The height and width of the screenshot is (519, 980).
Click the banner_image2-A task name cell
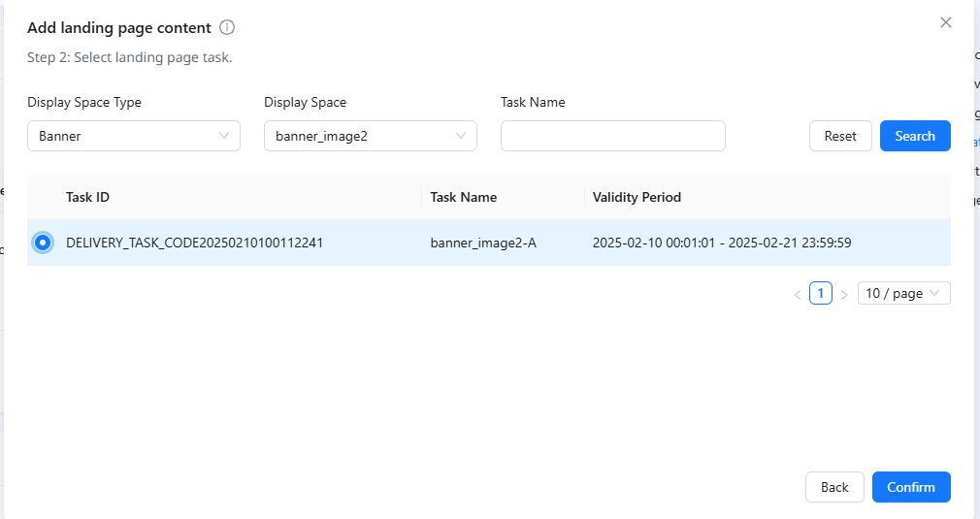click(483, 243)
